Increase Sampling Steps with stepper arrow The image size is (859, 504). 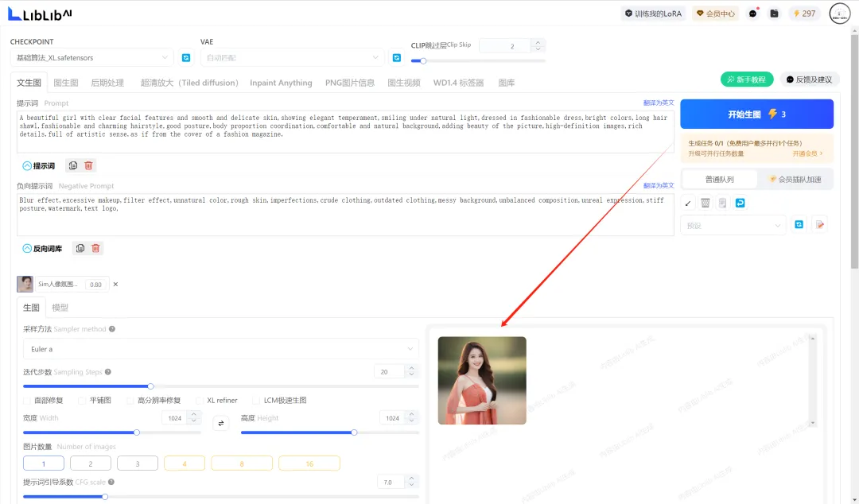pyautogui.click(x=411, y=369)
